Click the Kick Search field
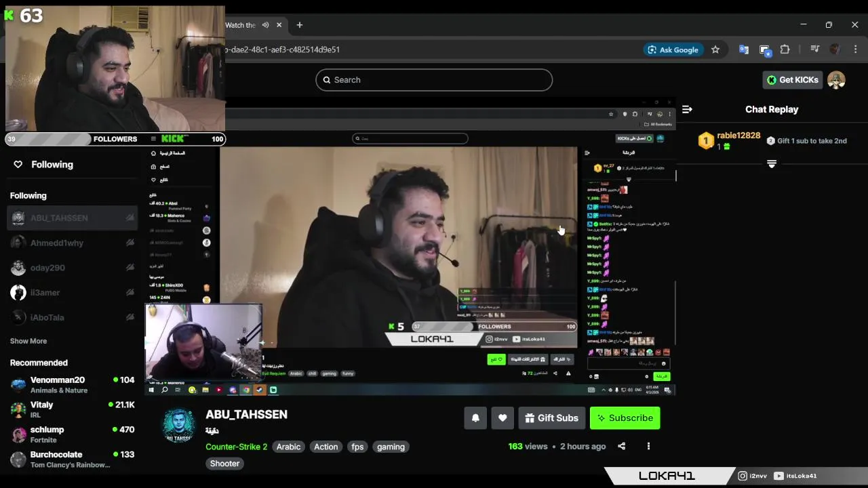 434,80
